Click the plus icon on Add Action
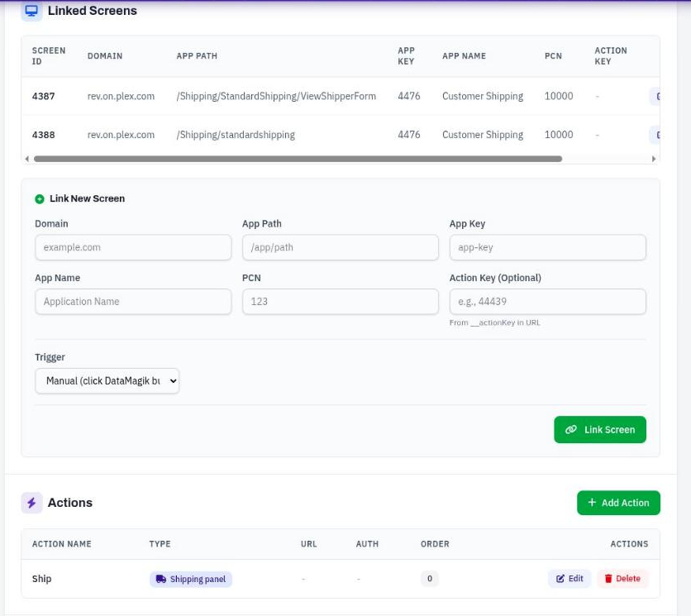691x616 pixels. click(592, 502)
